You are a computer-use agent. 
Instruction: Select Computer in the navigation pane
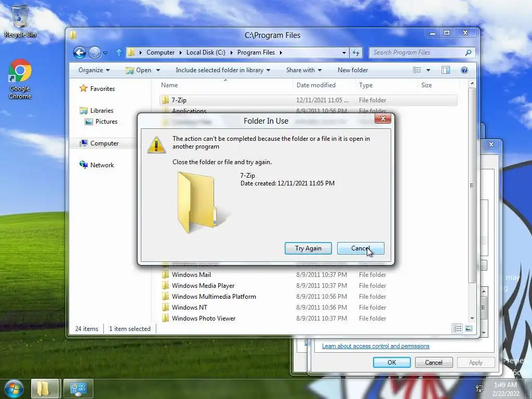tap(99, 143)
